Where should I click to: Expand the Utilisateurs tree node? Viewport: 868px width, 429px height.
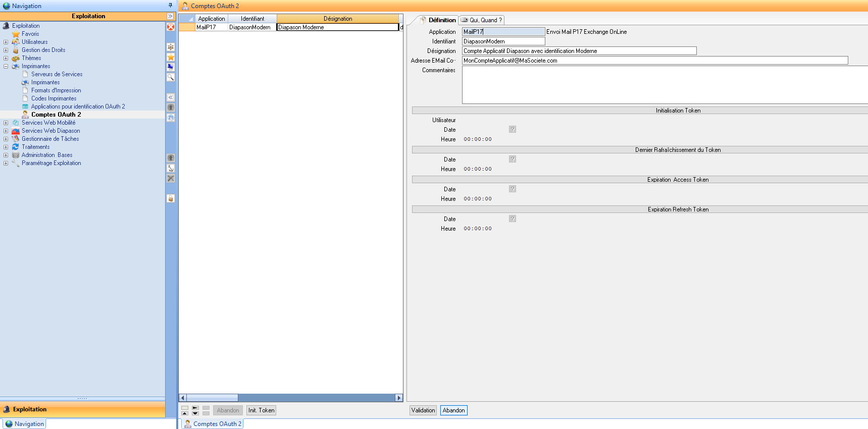coord(6,42)
